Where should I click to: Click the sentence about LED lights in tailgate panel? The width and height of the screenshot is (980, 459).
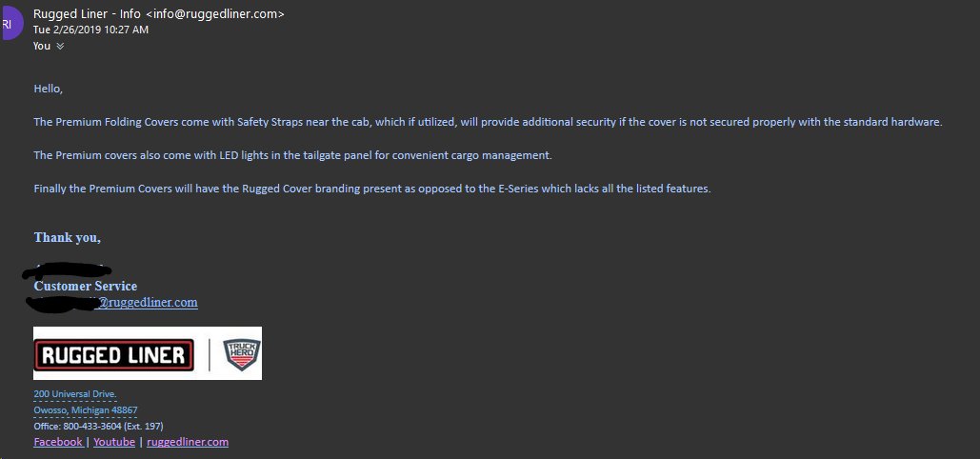293,155
